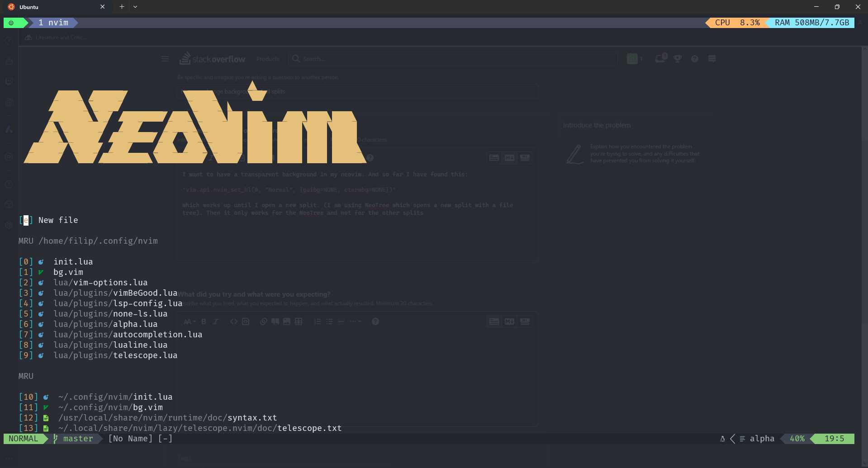Open Stack Overflow Products menu
The width and height of the screenshot is (868, 468).
[x=268, y=59]
